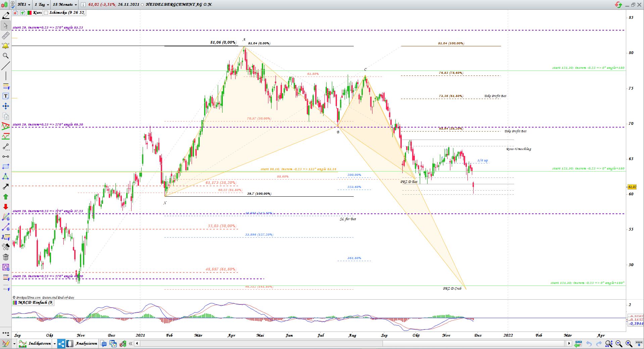Click the green up-arrow button near Kurs
The height and width of the screenshot is (349, 644).
[22, 13]
